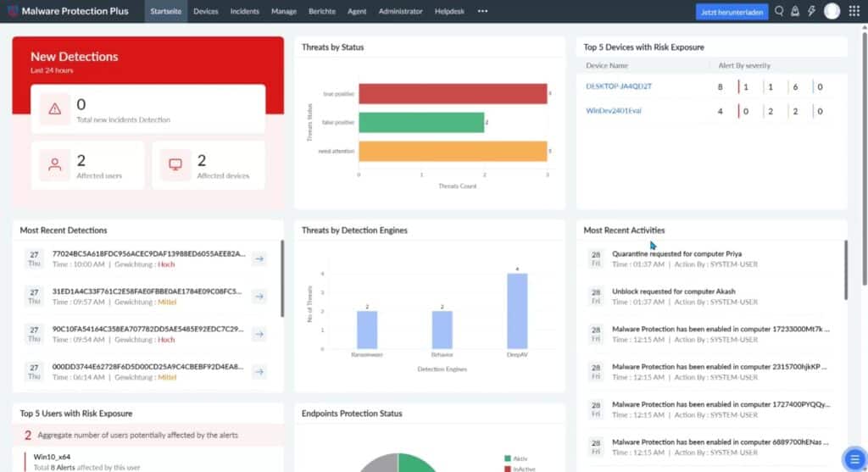
Task: Click the Threats by Status title
Action: click(x=332, y=47)
